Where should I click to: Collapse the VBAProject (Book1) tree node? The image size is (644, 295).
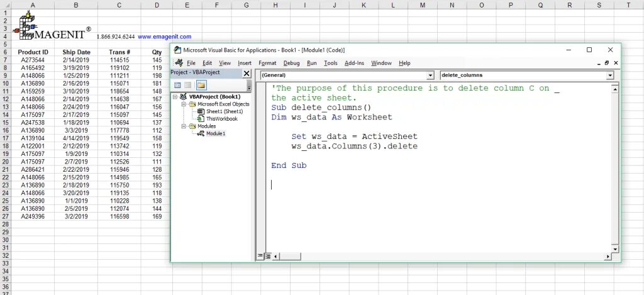(x=175, y=97)
